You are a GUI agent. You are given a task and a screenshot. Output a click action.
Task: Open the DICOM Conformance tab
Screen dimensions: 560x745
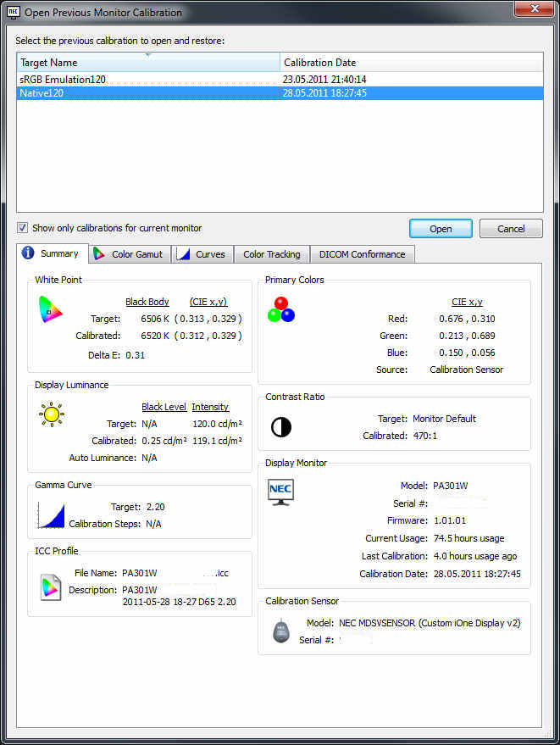(x=362, y=254)
